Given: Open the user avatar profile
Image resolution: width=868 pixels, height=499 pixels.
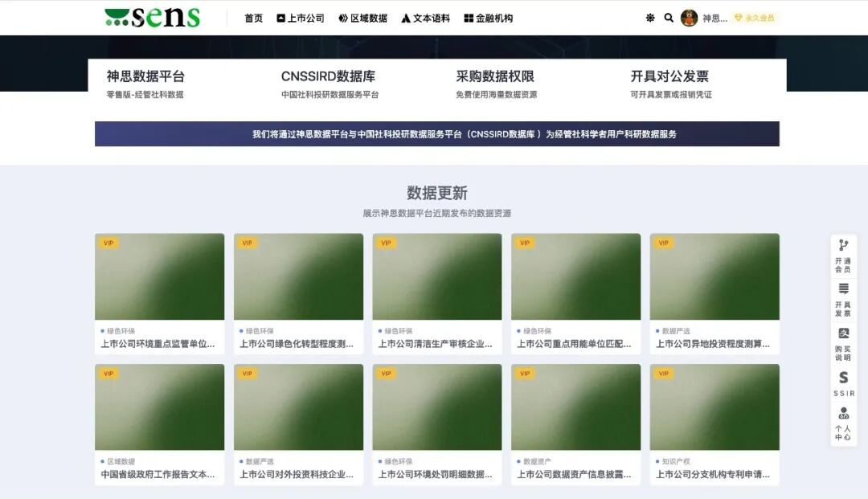Looking at the screenshot, I should 689,18.
